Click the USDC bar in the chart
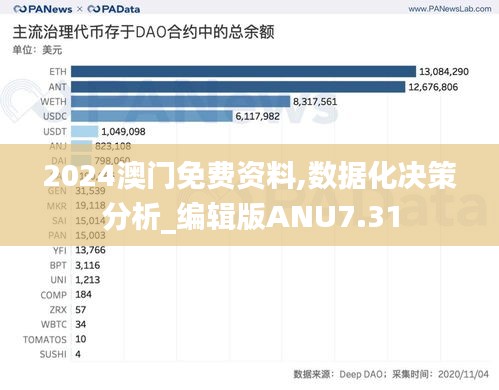This screenshot has height=390, width=499. 152,116
